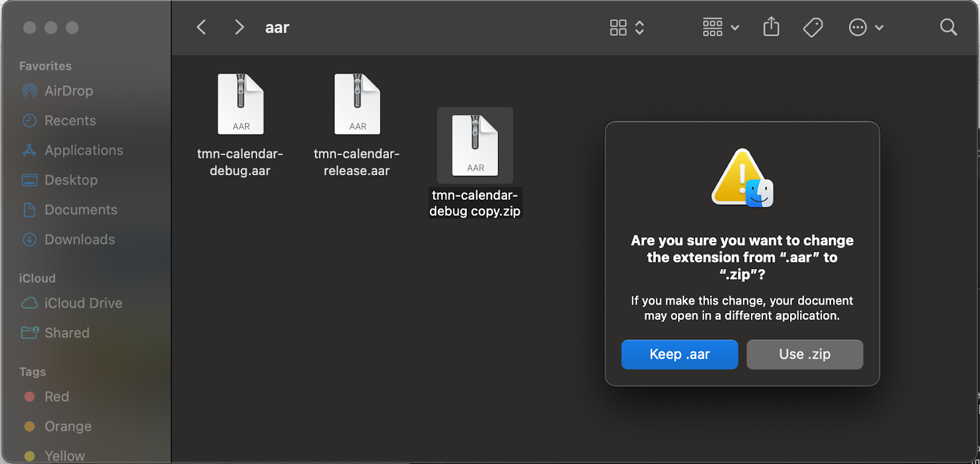Click the red close window button

tap(29, 28)
